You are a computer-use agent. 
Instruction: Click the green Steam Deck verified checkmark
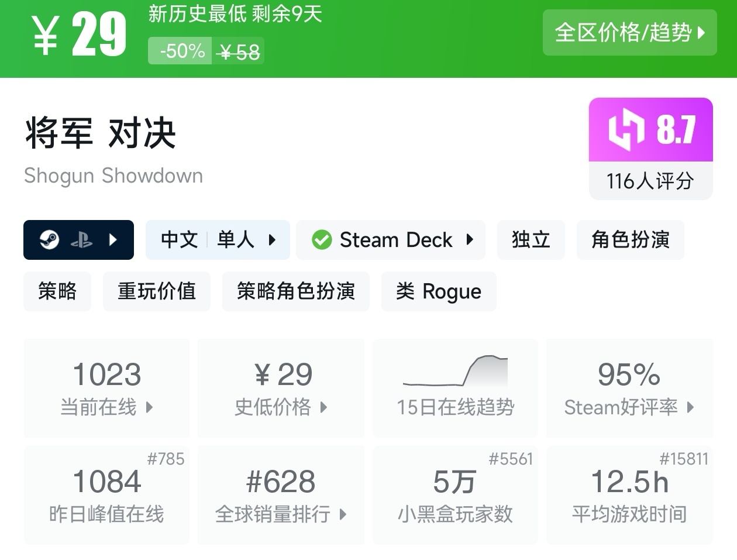pyautogui.click(x=322, y=240)
